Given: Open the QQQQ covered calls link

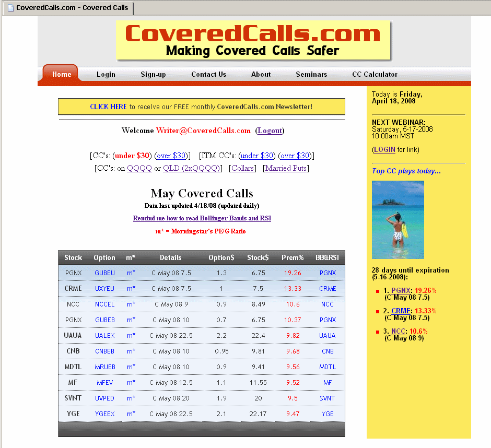Looking at the screenshot, I should coord(139,168).
